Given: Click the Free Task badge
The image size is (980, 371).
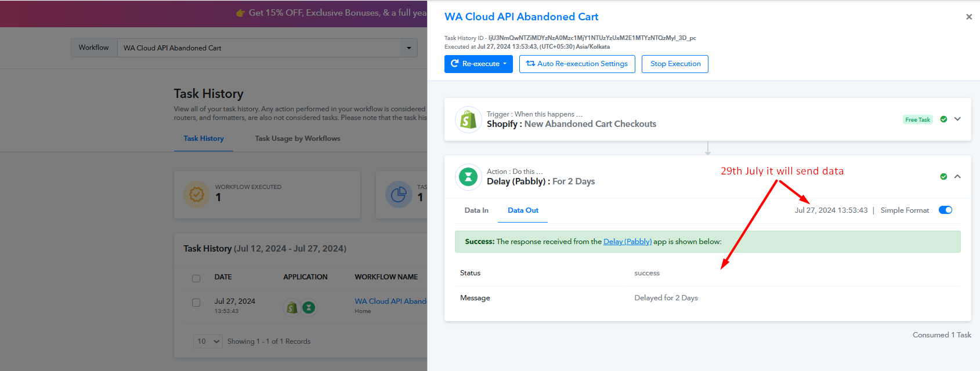Looking at the screenshot, I should pyautogui.click(x=918, y=119).
